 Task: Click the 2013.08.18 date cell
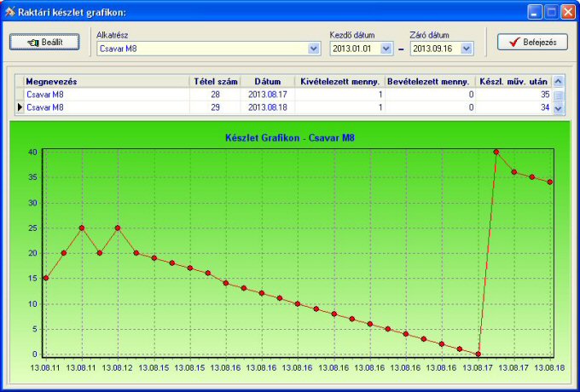point(268,107)
